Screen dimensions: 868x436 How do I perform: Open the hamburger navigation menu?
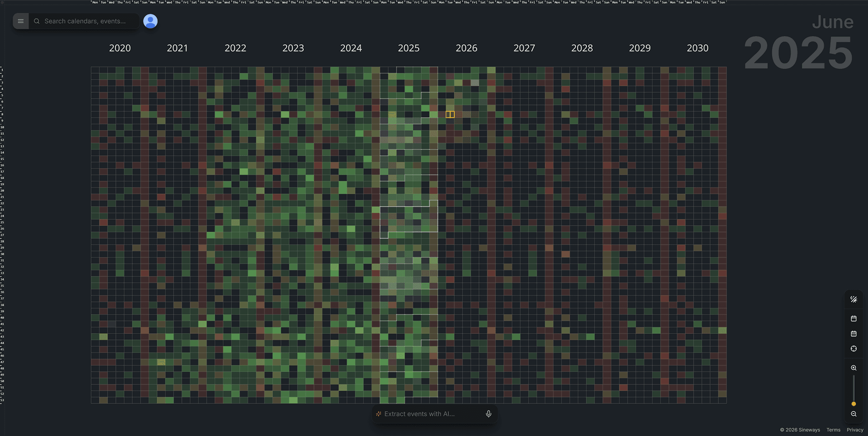21,21
